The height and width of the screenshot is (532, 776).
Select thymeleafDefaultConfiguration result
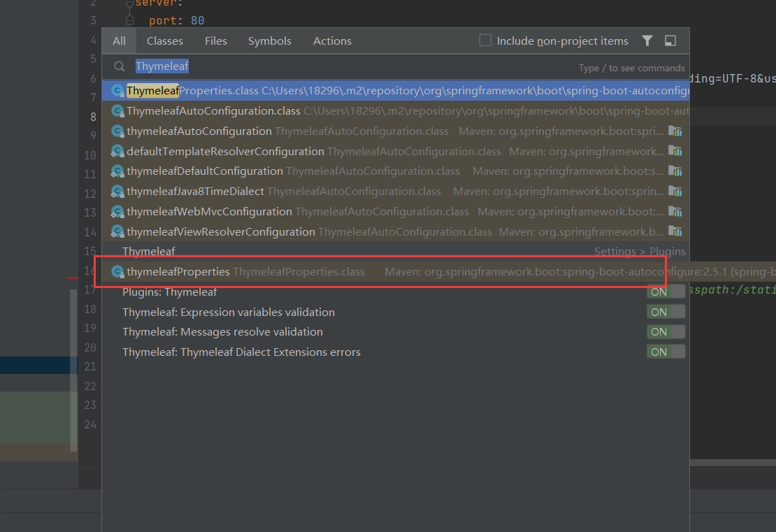[396, 171]
